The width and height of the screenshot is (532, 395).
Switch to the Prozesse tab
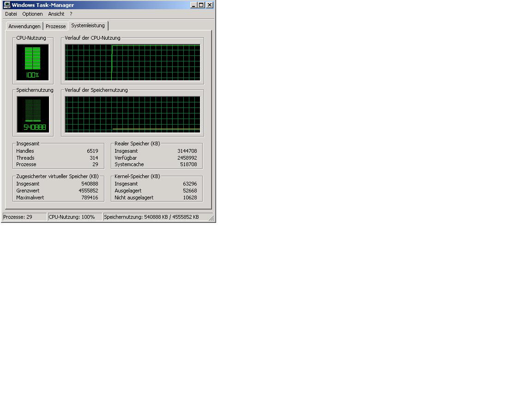tap(55, 26)
